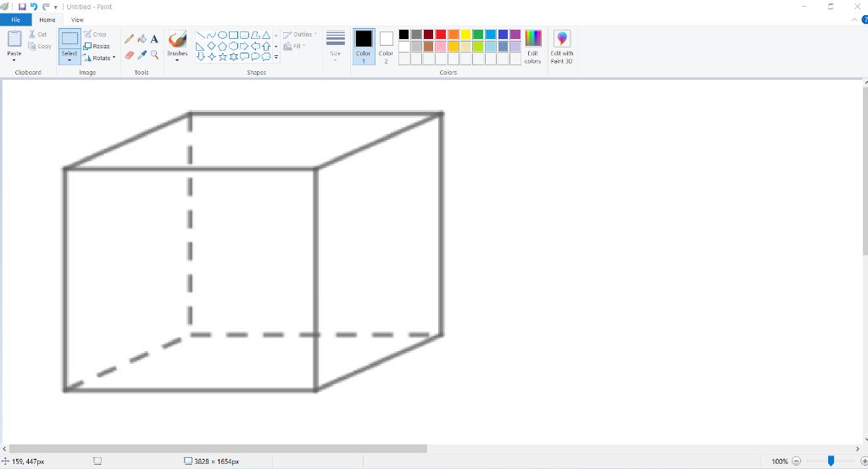Click the Brushes tool icon

coord(177,39)
